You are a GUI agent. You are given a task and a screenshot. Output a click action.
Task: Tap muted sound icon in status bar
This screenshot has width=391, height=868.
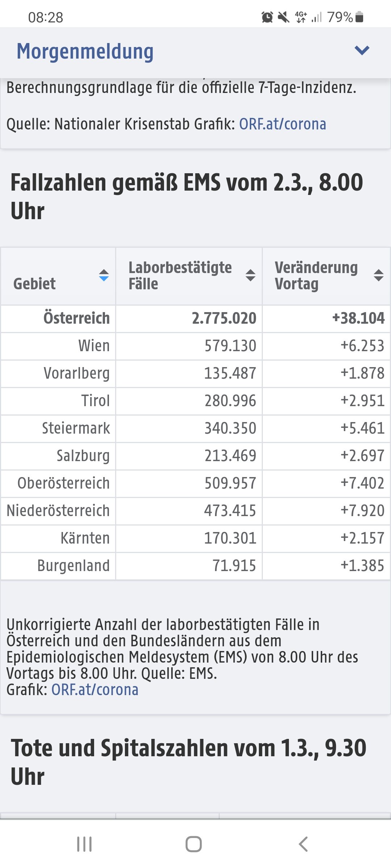[x=283, y=17]
